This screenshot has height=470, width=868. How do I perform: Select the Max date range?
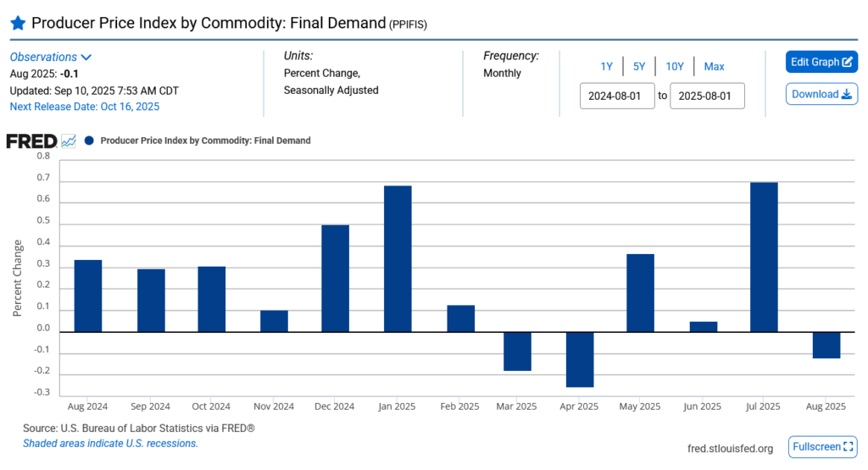tap(714, 67)
